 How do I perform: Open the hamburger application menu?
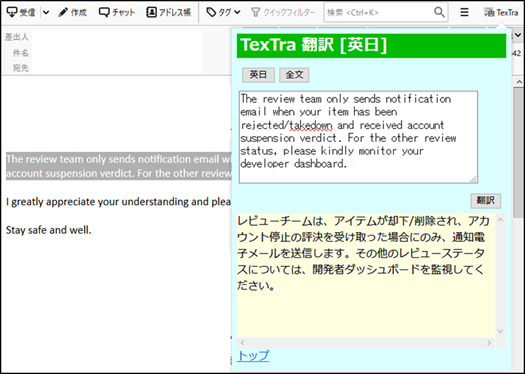click(x=464, y=13)
